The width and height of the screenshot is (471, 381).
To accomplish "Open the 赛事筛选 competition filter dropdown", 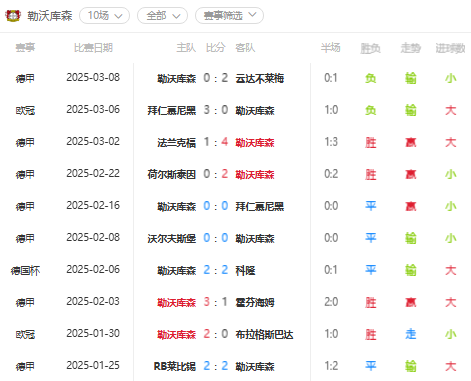I will click(x=229, y=16).
